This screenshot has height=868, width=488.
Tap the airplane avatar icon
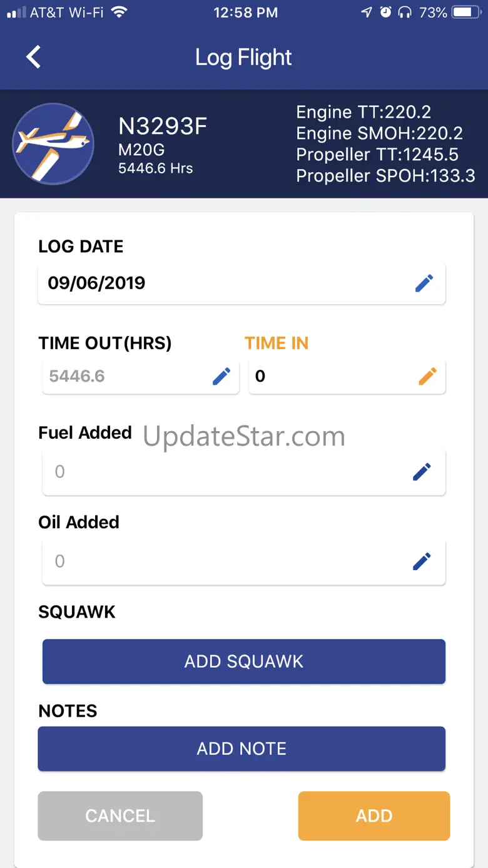click(x=53, y=143)
